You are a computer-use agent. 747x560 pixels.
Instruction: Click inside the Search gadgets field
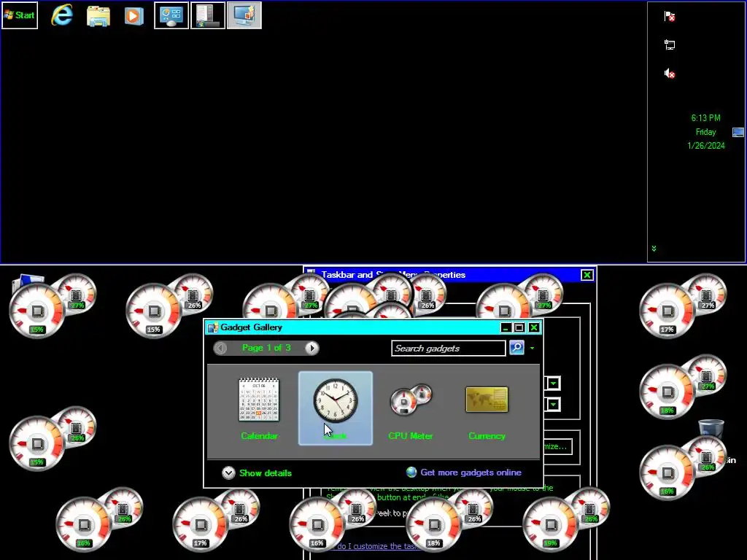pyautogui.click(x=449, y=348)
